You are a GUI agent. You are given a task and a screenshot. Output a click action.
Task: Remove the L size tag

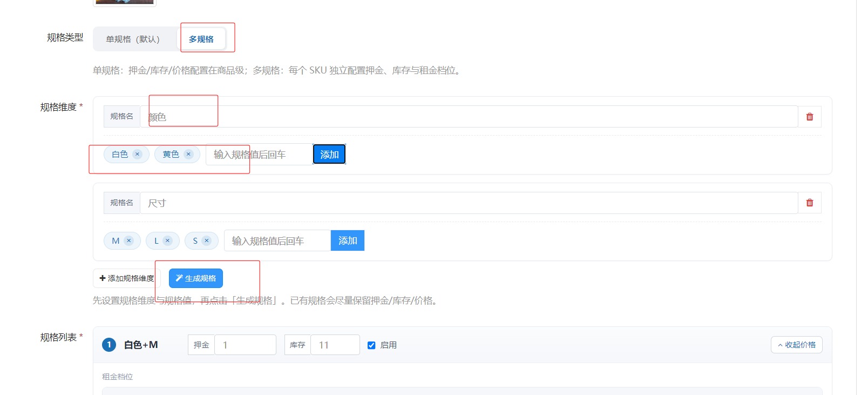(x=167, y=240)
